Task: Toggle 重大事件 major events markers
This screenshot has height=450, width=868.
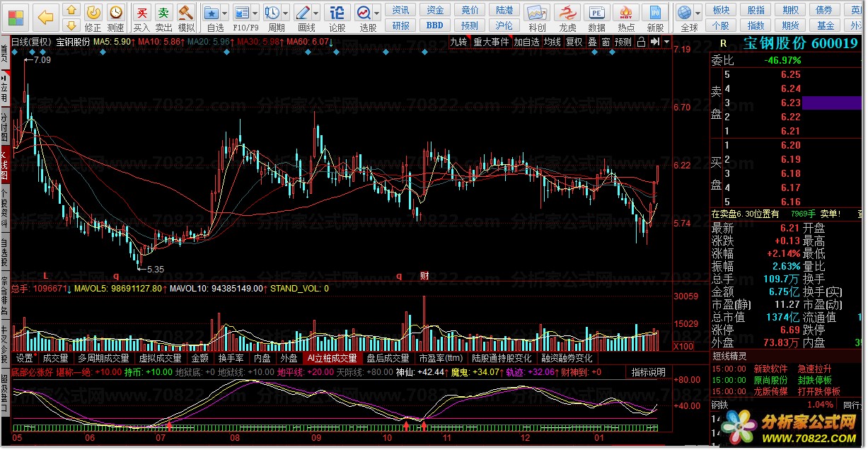Action: pos(492,42)
